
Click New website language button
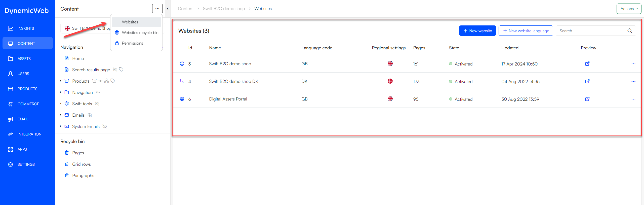point(526,31)
